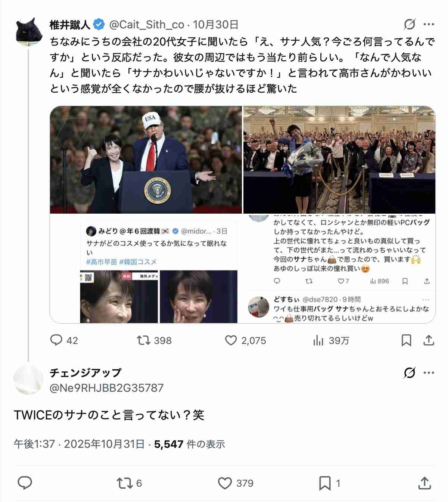Repost the tweet showing 398 reposts
448x502 pixels.
(x=154, y=340)
